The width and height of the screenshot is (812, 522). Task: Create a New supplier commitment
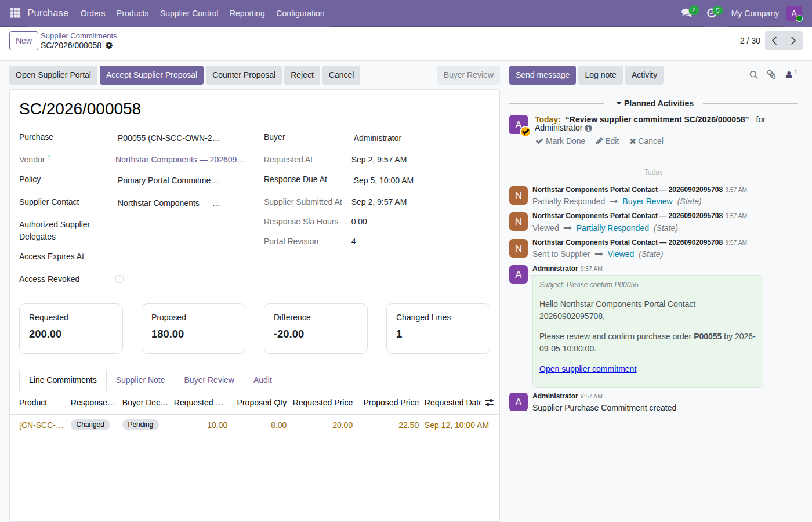tap(24, 41)
